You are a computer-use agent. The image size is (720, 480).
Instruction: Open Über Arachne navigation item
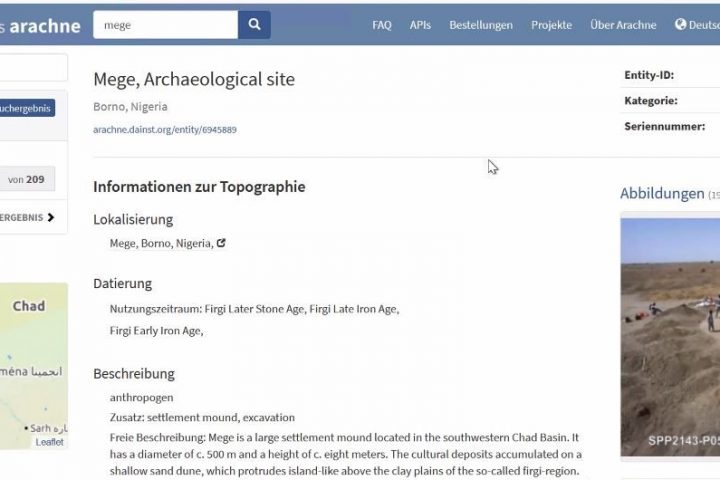click(x=623, y=25)
